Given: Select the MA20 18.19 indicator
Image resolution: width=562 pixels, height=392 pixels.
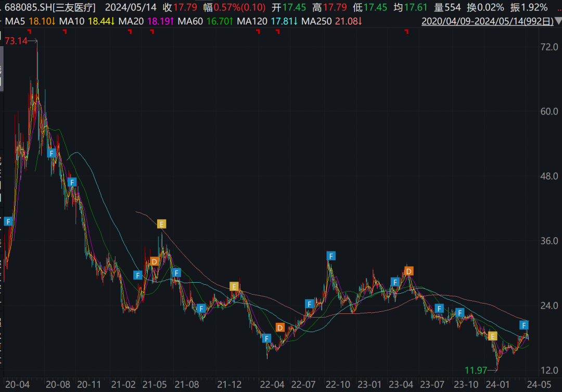Looking at the screenshot, I should coord(146,21).
